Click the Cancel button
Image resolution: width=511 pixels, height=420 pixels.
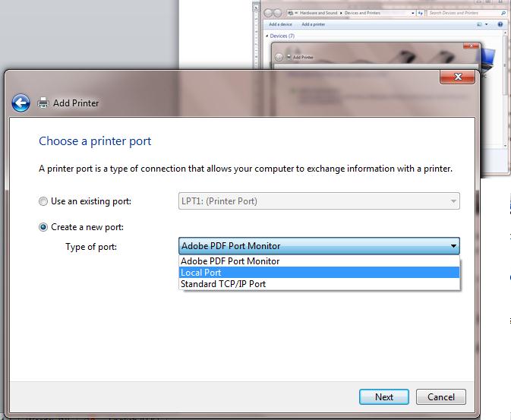(x=441, y=396)
